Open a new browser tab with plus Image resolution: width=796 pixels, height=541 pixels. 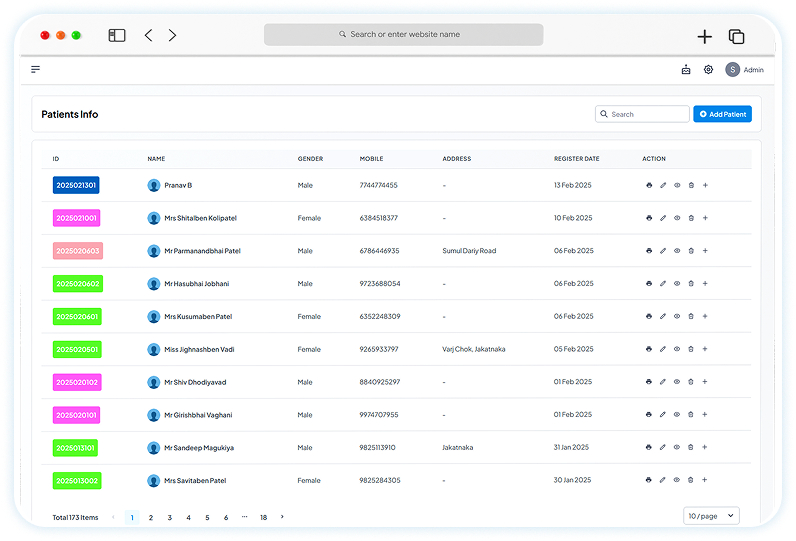tap(705, 37)
